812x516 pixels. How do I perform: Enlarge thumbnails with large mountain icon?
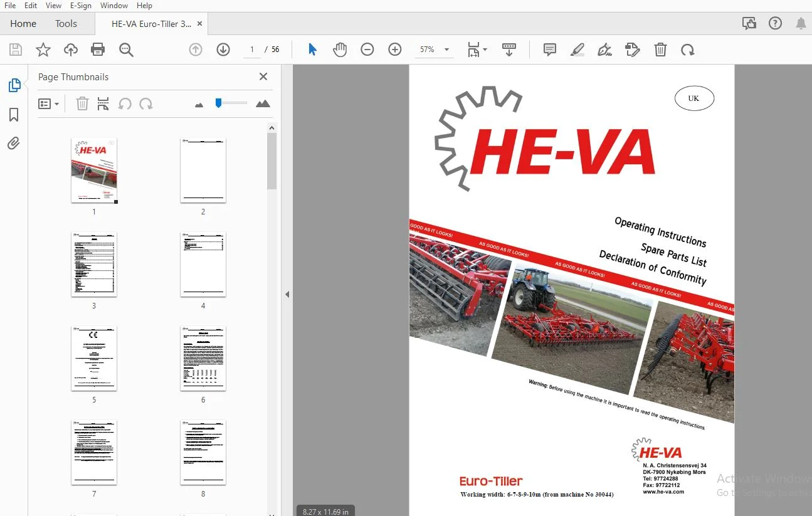coord(263,103)
